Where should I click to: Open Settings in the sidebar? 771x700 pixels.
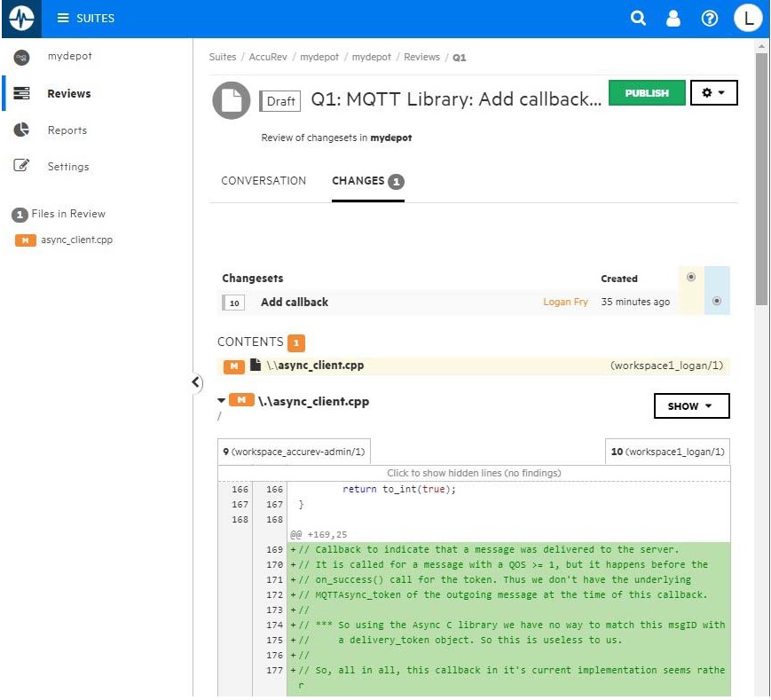pyautogui.click(x=67, y=167)
